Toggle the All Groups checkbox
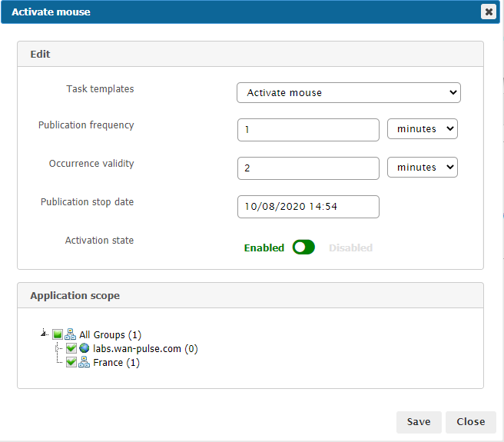The height and width of the screenshot is (442, 504). pos(58,335)
